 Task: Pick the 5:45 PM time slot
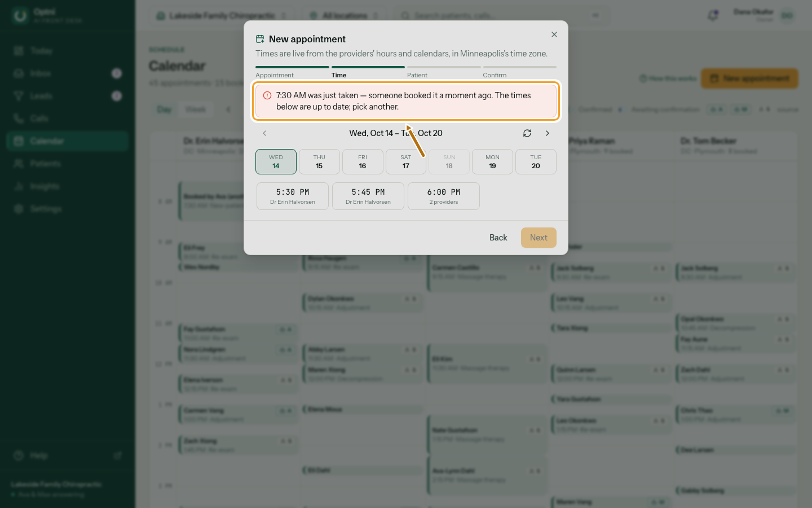[x=368, y=196]
